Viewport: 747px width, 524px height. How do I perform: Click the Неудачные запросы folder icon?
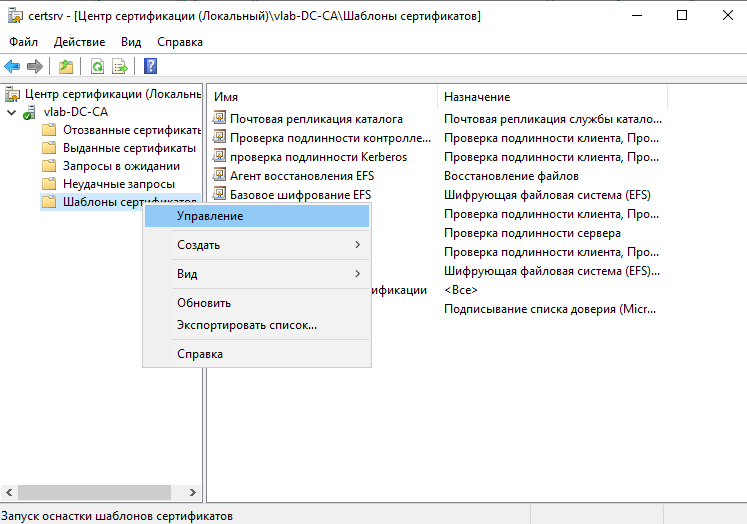(x=49, y=184)
